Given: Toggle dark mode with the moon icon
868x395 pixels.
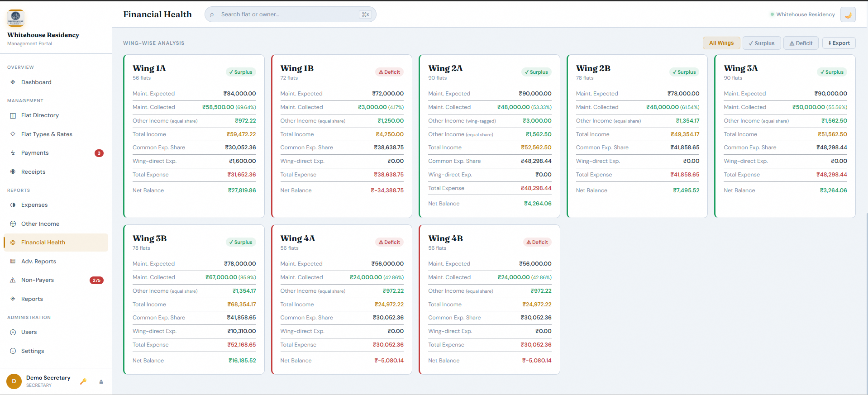Looking at the screenshot, I should point(848,14).
